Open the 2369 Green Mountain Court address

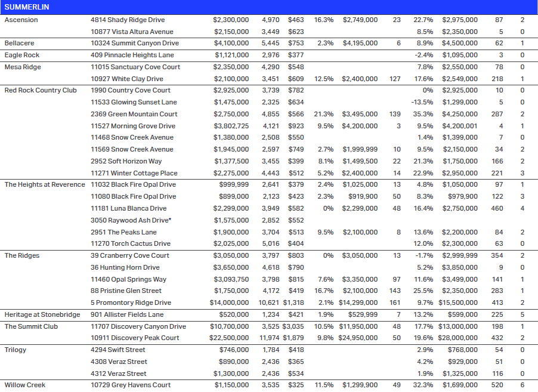134,114
